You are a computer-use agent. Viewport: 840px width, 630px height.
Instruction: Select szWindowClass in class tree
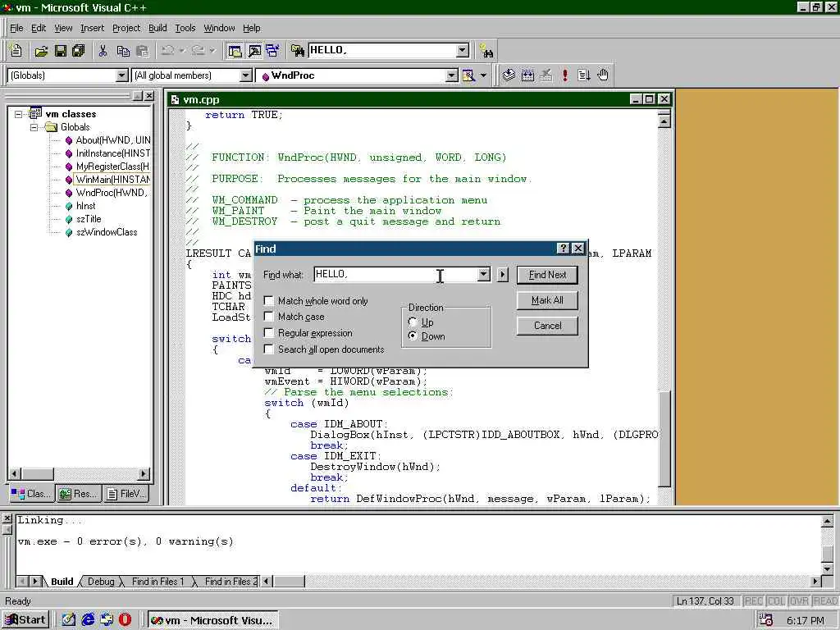click(x=107, y=232)
